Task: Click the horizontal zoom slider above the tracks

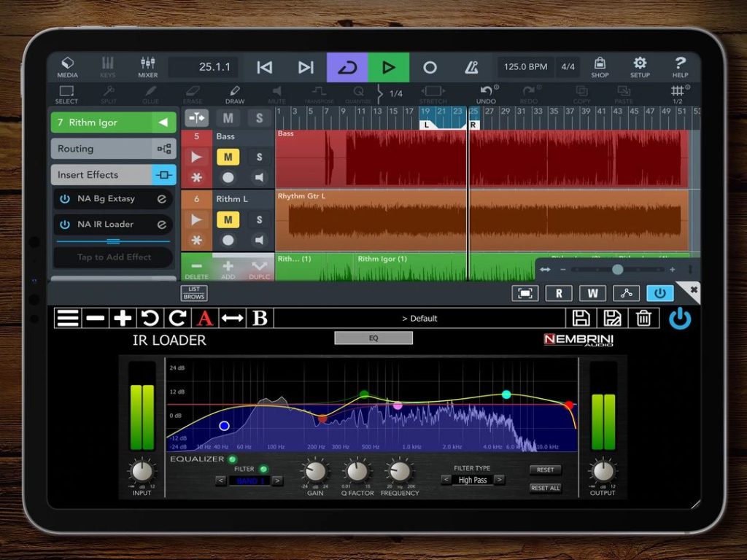Action: click(x=617, y=269)
